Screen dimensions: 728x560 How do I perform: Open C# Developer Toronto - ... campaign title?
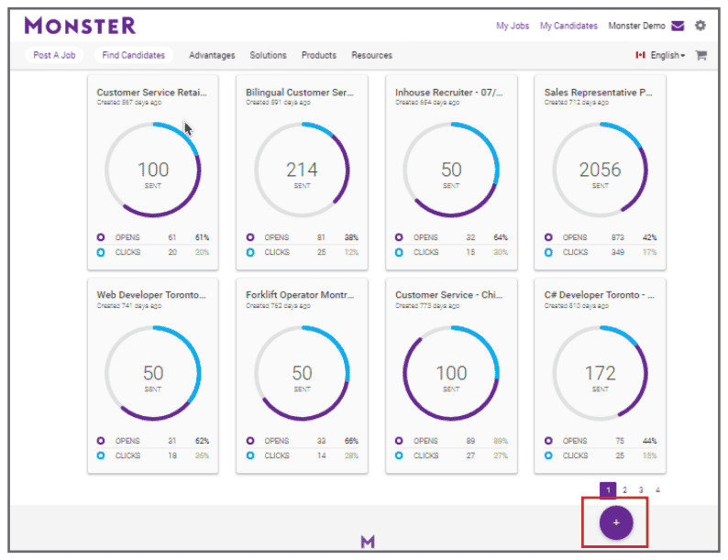[x=599, y=294]
